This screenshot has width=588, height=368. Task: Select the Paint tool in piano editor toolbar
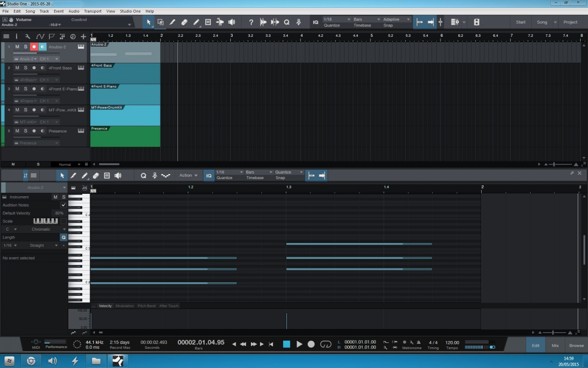[85, 175]
